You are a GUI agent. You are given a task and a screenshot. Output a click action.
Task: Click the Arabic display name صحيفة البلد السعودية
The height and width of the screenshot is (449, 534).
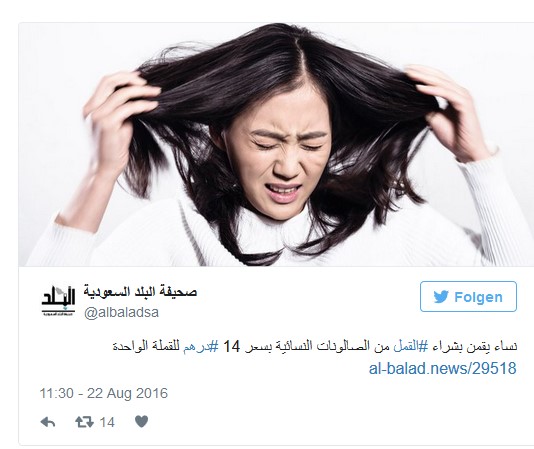pyautogui.click(x=140, y=292)
